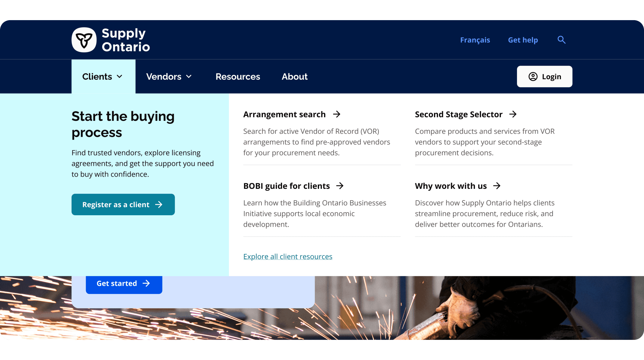Open the Get help link

point(523,40)
